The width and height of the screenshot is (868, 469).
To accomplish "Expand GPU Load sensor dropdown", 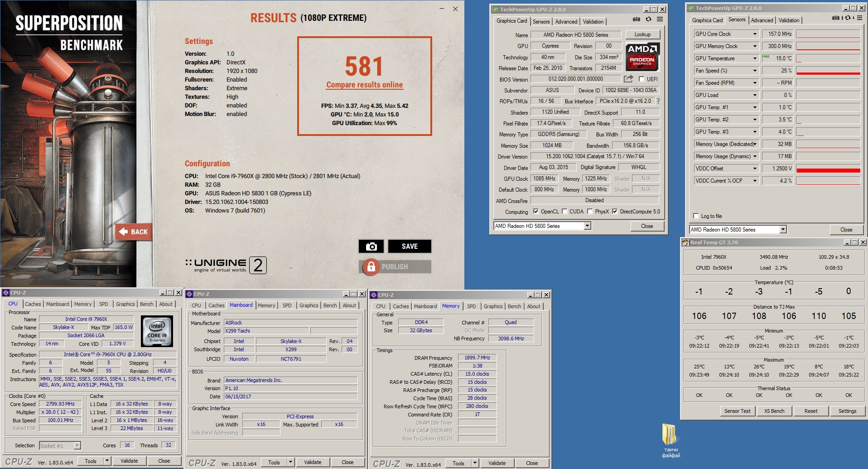I will click(x=755, y=95).
